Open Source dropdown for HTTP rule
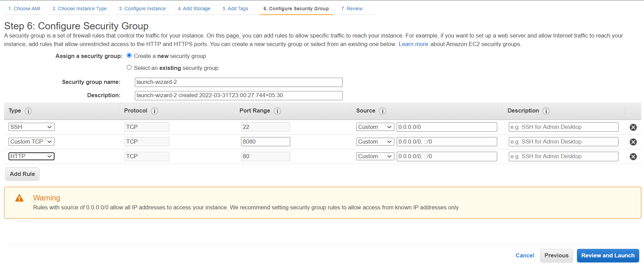Image resolution: width=644 pixels, height=269 pixels. tap(375, 156)
